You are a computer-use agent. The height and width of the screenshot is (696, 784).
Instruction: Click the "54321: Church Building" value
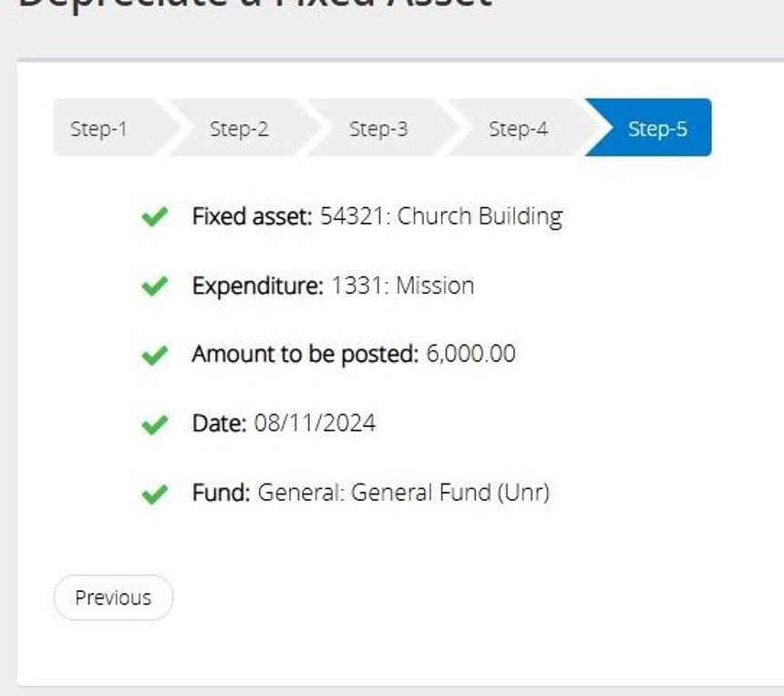(x=440, y=217)
